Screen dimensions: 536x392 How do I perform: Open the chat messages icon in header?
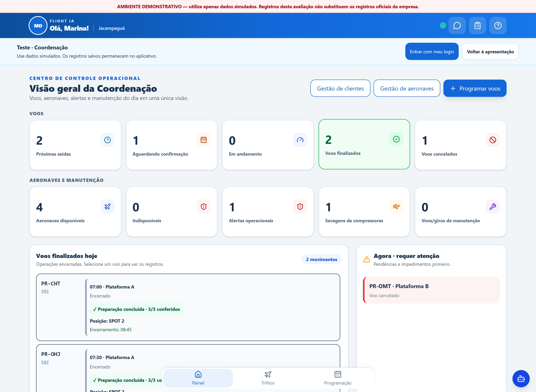[x=457, y=25]
